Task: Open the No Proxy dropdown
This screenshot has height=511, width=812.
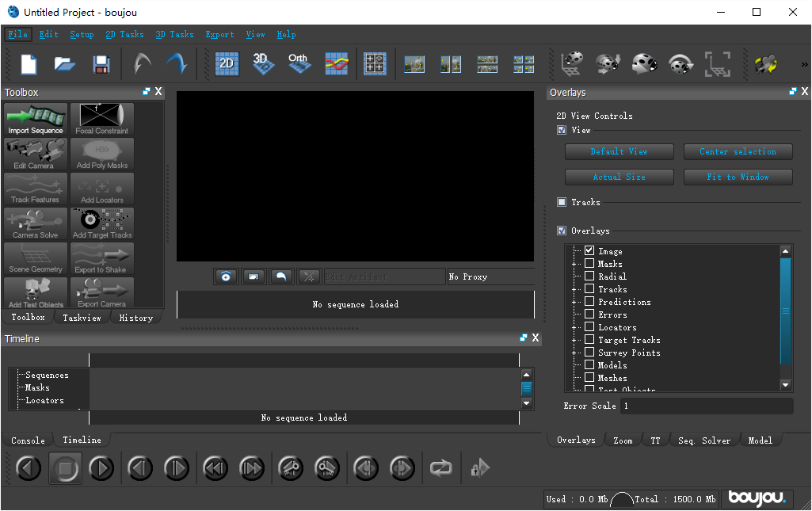Action: click(491, 277)
